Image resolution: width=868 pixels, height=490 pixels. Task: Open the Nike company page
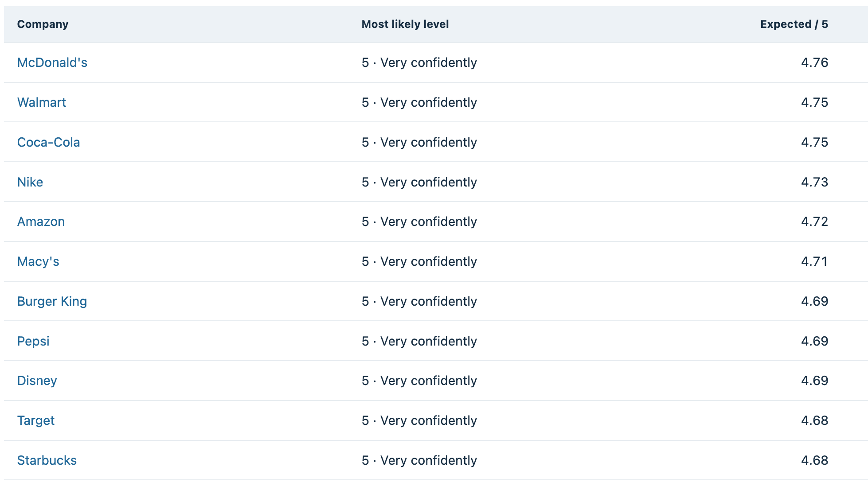pos(30,182)
